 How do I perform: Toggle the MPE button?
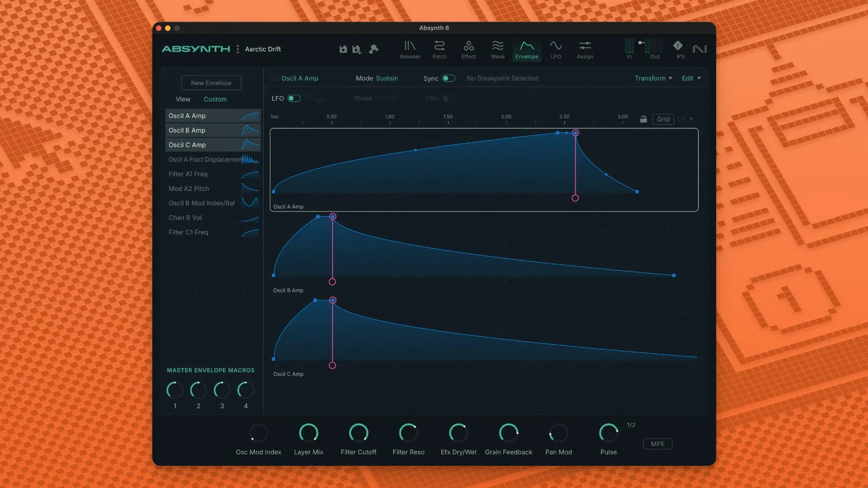click(657, 443)
